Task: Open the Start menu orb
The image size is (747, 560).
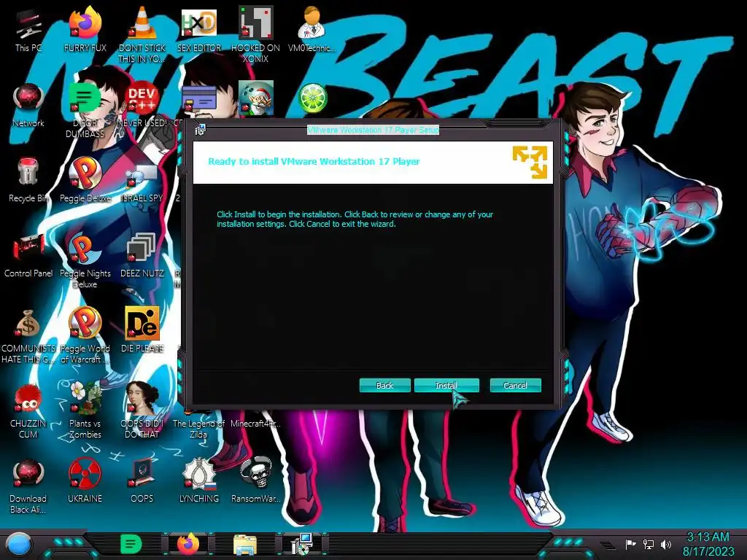Action: pos(19,544)
